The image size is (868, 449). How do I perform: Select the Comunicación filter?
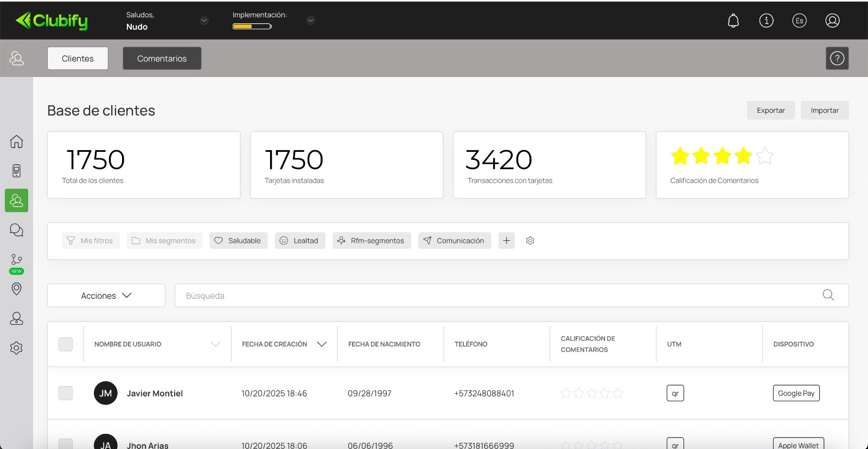(455, 241)
